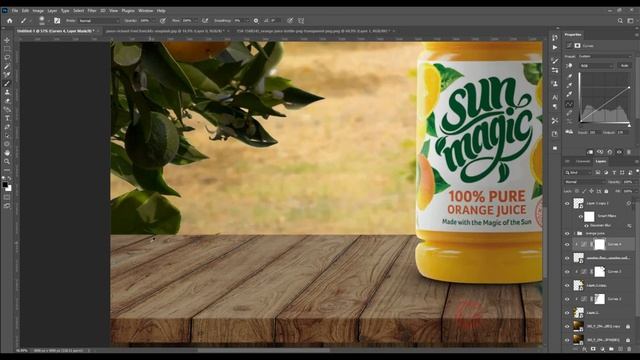Select the Clone Stamp tool
The image size is (640, 360).
pos(7,92)
